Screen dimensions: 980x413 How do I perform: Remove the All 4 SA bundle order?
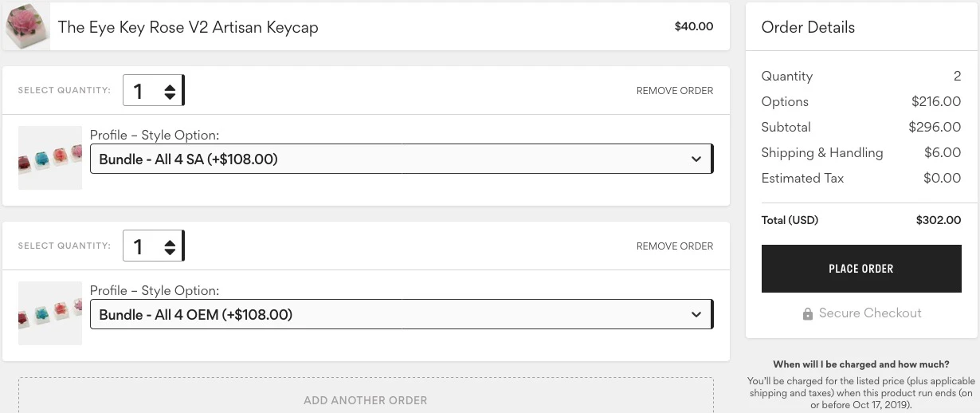[x=674, y=91]
